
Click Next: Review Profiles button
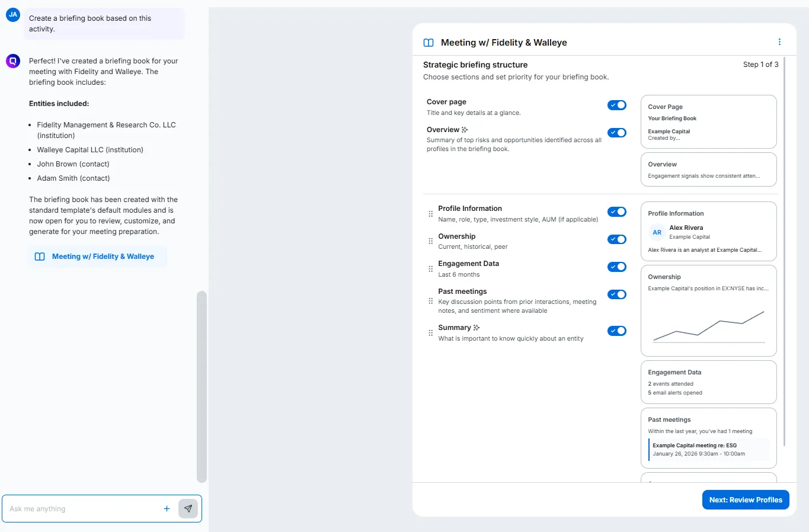[745, 499]
